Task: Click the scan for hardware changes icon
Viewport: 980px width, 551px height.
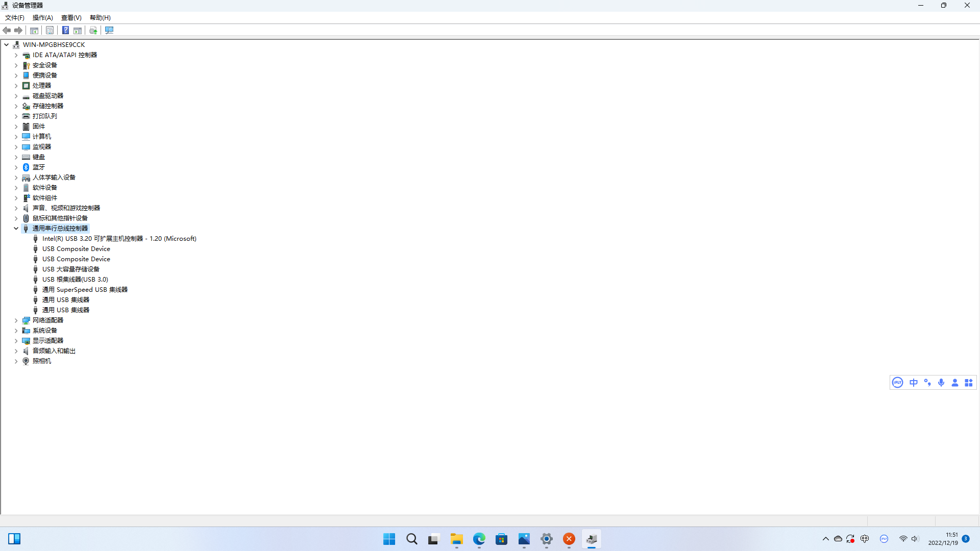Action: [109, 31]
